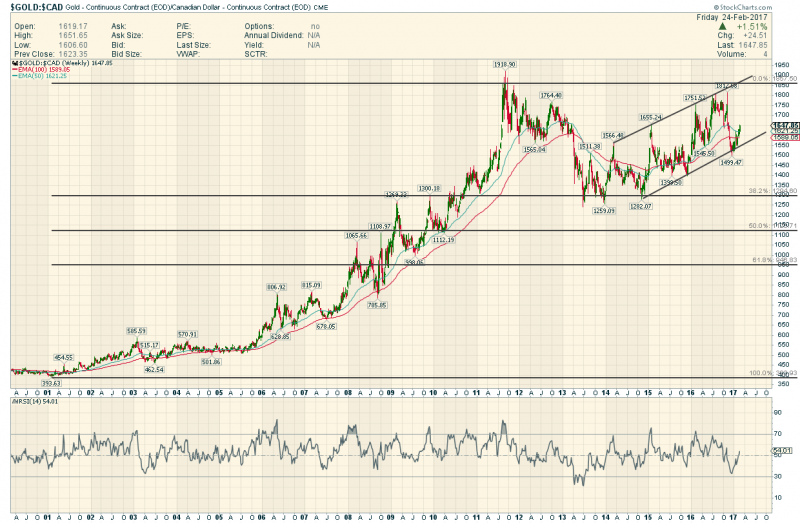Click the price label 1565.04

pyautogui.click(x=534, y=150)
